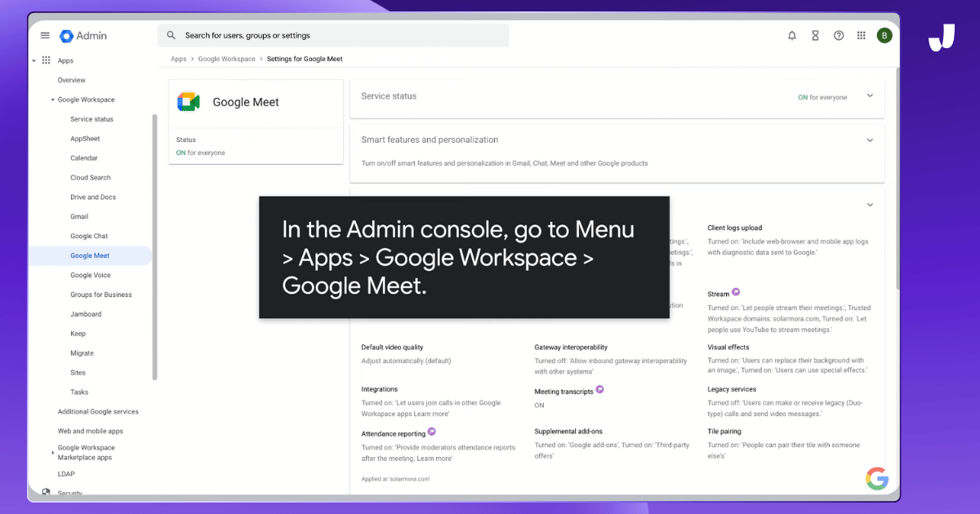Click the main page vertical scrollbar
The width and height of the screenshot is (980, 514).
[898, 179]
